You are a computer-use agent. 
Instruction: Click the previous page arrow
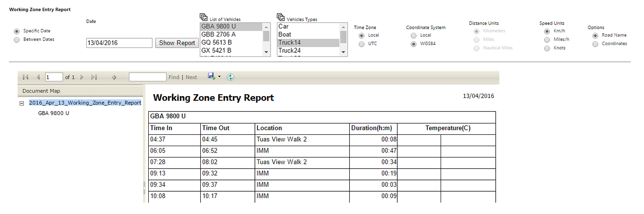pyautogui.click(x=38, y=77)
